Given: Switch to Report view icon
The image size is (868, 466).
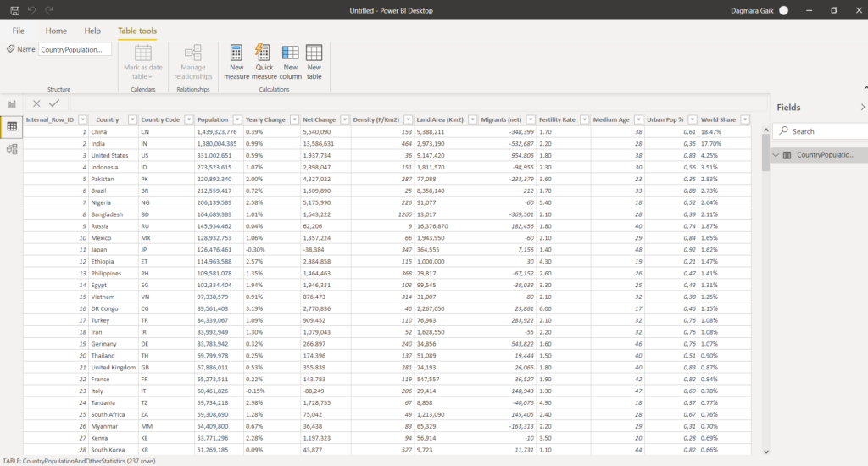Looking at the screenshot, I should (x=12, y=104).
